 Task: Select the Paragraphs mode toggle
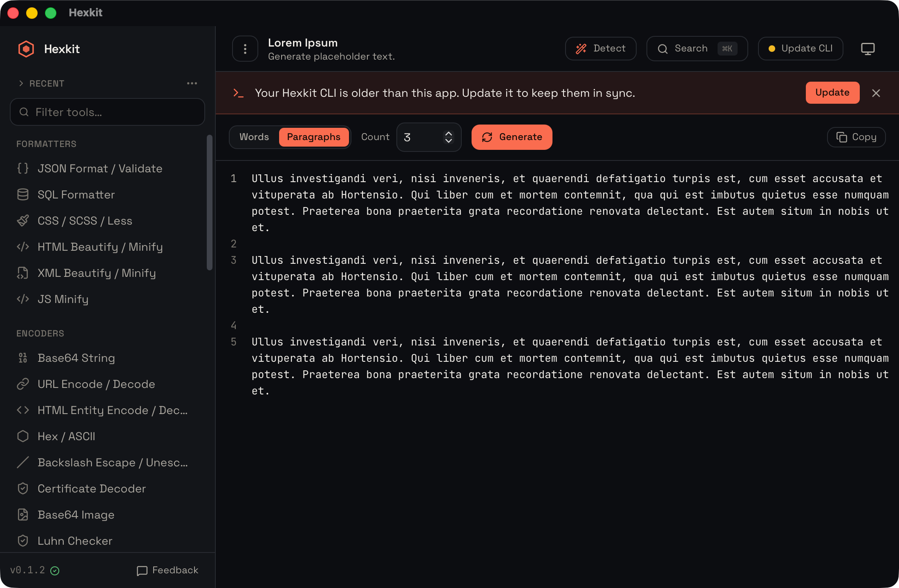pyautogui.click(x=313, y=137)
